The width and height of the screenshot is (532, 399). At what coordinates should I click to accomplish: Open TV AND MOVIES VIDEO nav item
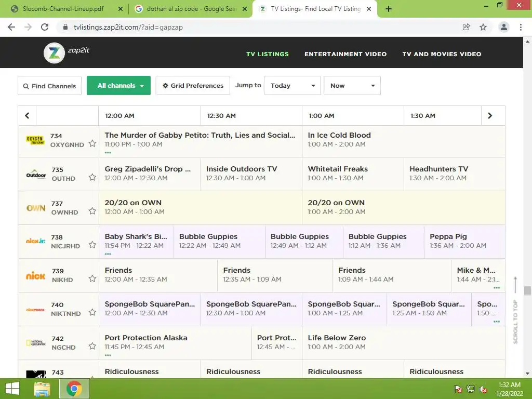click(442, 54)
